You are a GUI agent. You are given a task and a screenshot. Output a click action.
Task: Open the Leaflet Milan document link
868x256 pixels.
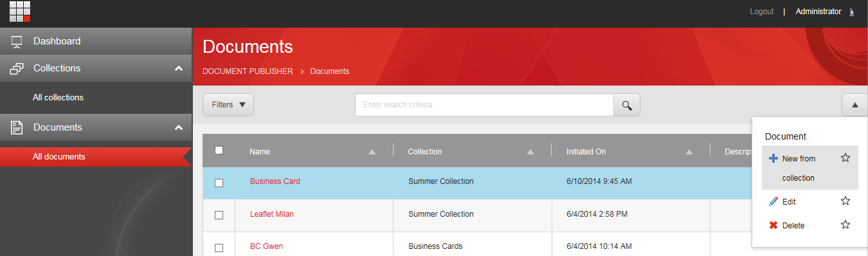(x=272, y=214)
